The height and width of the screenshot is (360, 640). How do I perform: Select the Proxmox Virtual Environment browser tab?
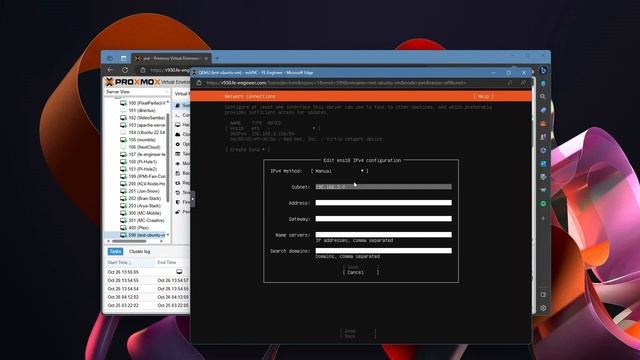171,58
